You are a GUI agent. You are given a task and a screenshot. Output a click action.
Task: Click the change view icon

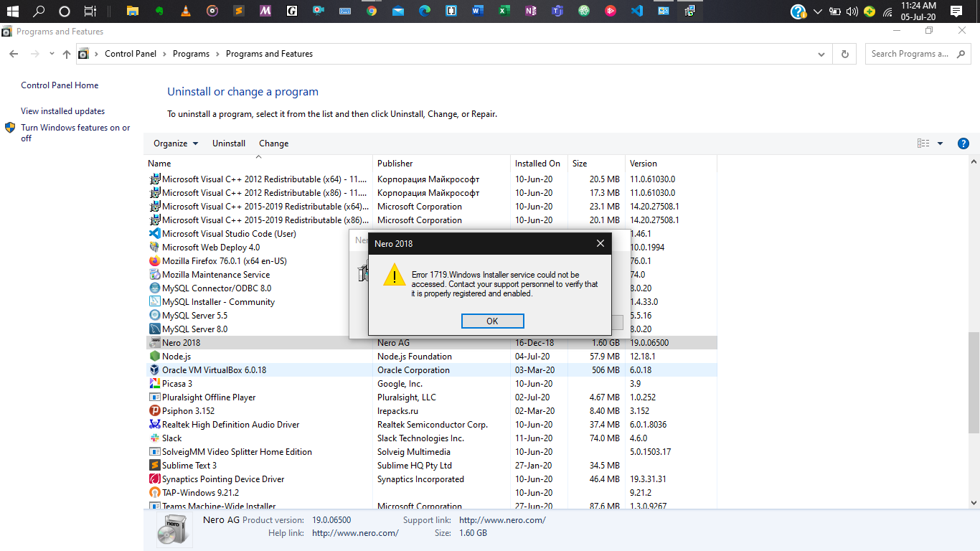click(923, 143)
